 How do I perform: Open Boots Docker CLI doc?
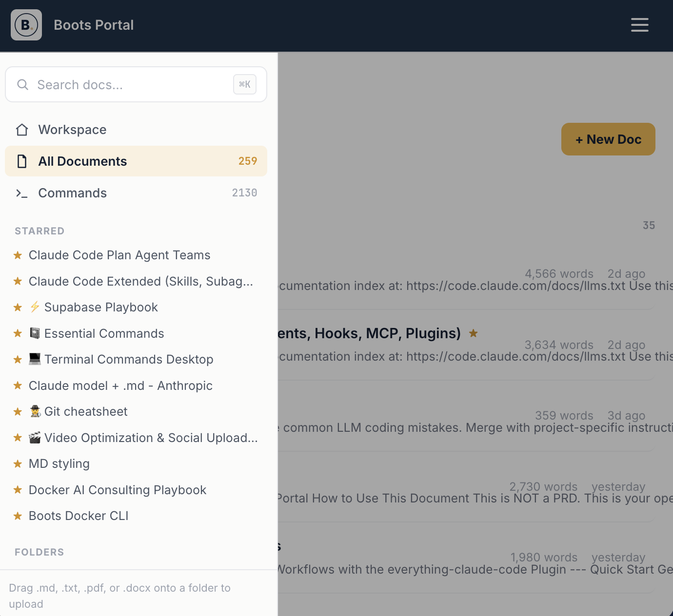(79, 516)
